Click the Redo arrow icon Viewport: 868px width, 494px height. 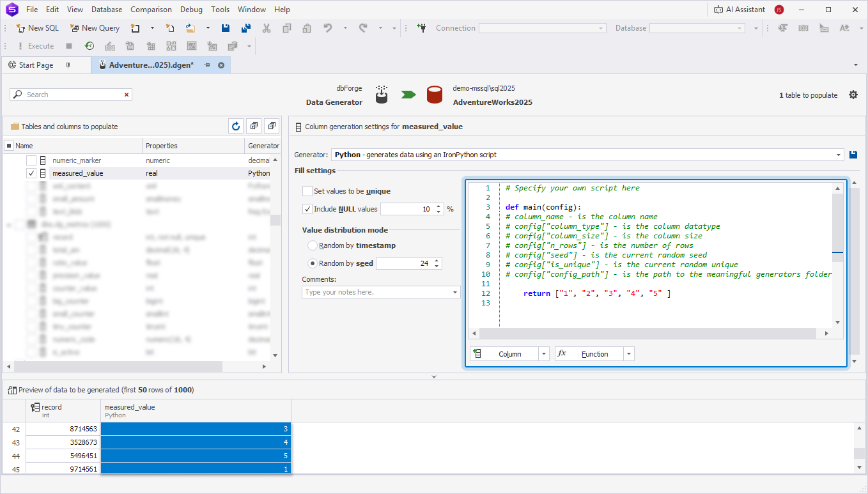pos(363,28)
